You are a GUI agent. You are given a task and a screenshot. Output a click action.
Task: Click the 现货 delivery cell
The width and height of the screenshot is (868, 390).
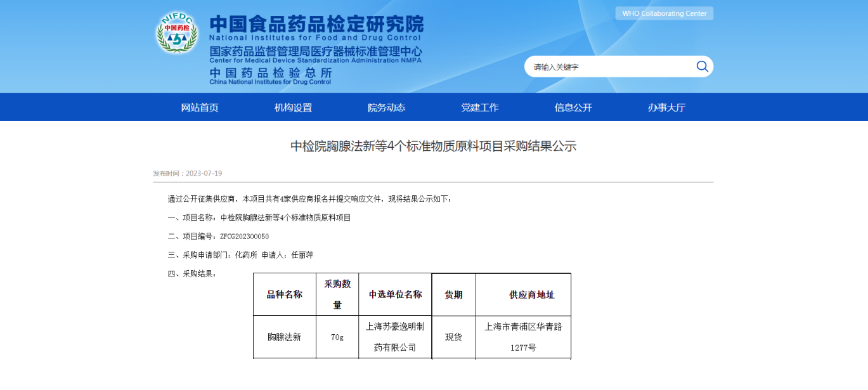coord(453,337)
